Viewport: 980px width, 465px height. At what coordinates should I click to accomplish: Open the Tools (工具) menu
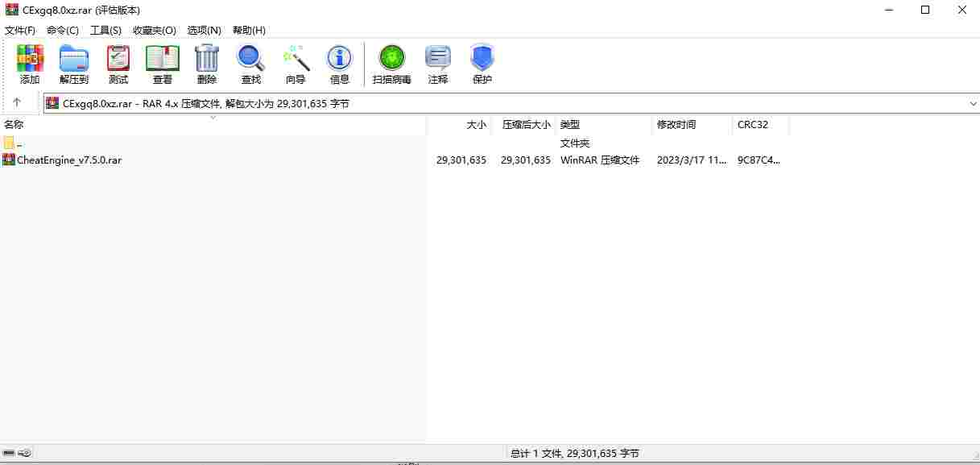(x=105, y=30)
